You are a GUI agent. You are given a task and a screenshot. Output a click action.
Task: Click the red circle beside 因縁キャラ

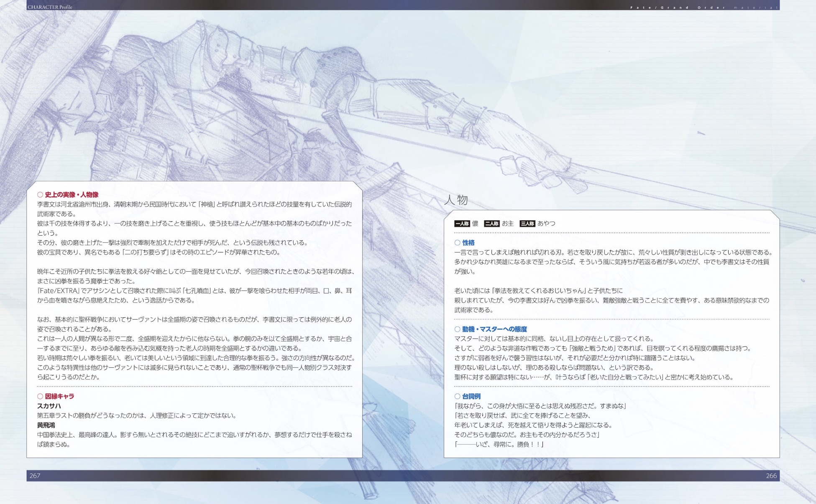point(40,396)
